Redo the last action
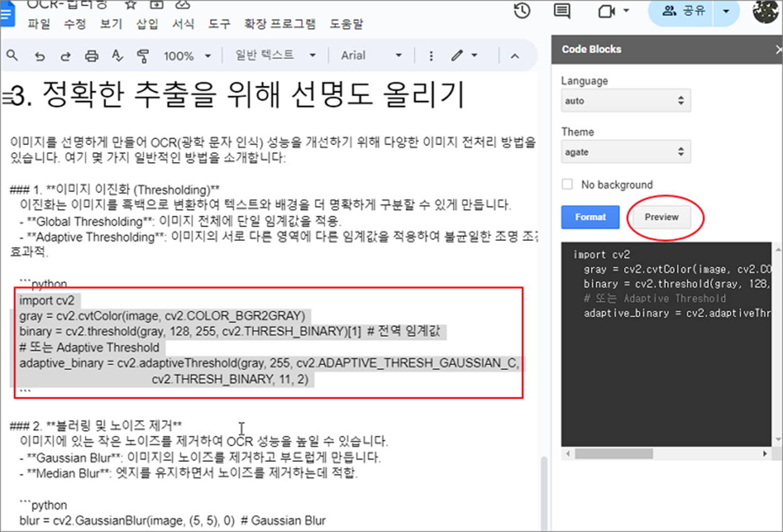The height and width of the screenshot is (532, 783). tap(65, 56)
